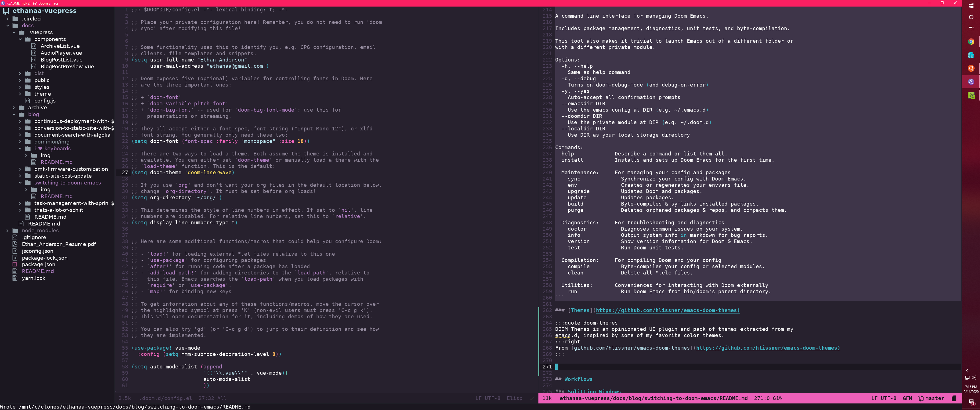Click the volume icon in the system tray
This screenshot has height=410, width=980.
click(974, 378)
